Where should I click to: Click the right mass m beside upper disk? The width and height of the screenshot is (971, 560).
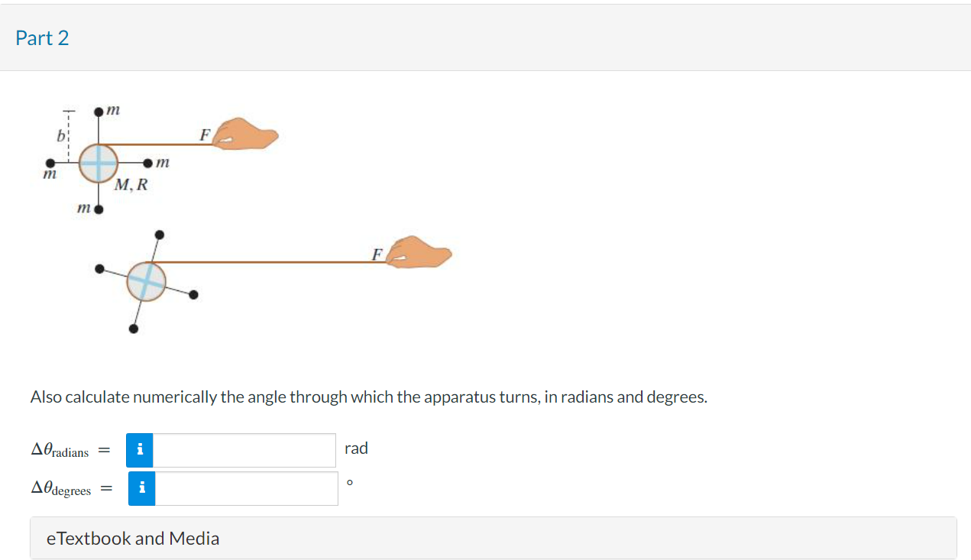[x=148, y=163]
